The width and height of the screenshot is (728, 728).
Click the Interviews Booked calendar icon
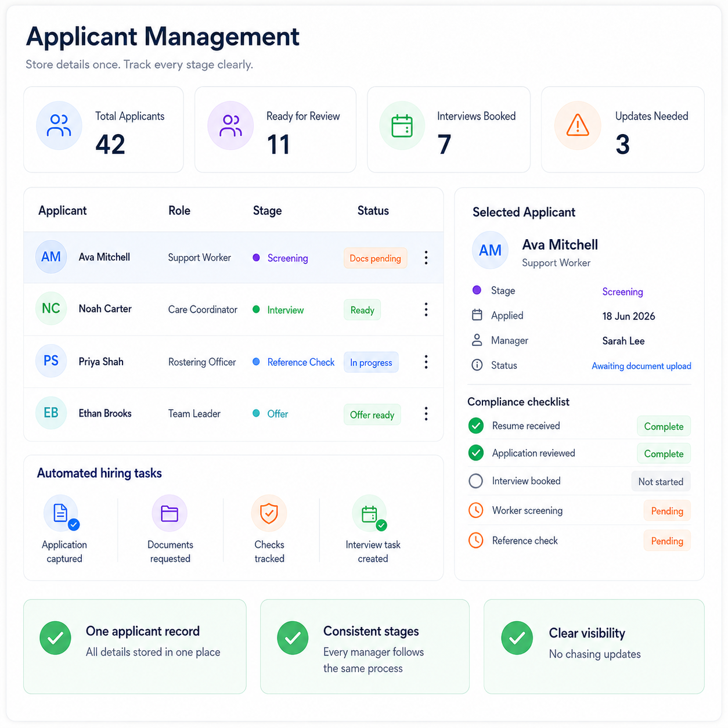pos(402,125)
